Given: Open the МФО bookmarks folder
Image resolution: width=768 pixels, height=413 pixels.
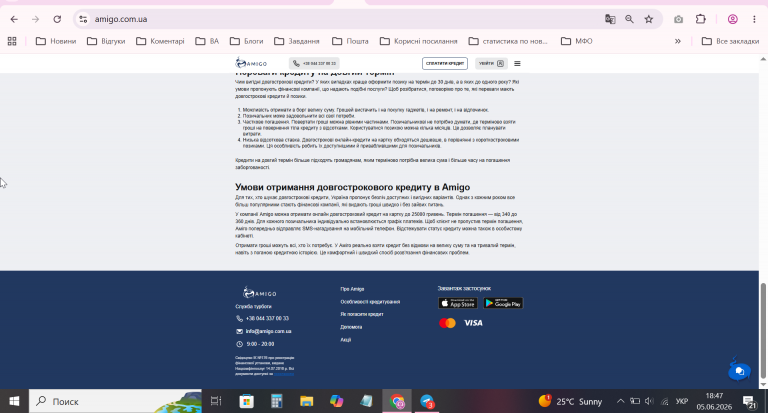Looking at the screenshot, I should [x=576, y=41].
